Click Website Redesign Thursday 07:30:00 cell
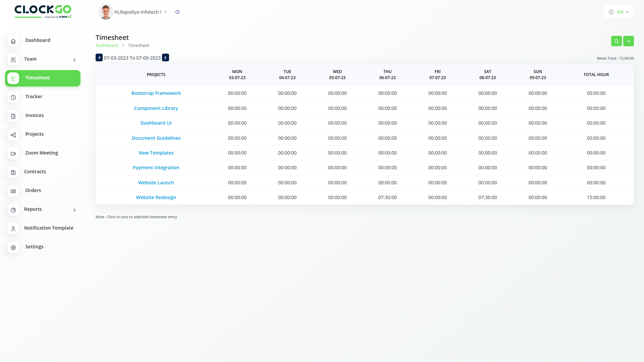This screenshot has width=644, height=362. pos(387,197)
